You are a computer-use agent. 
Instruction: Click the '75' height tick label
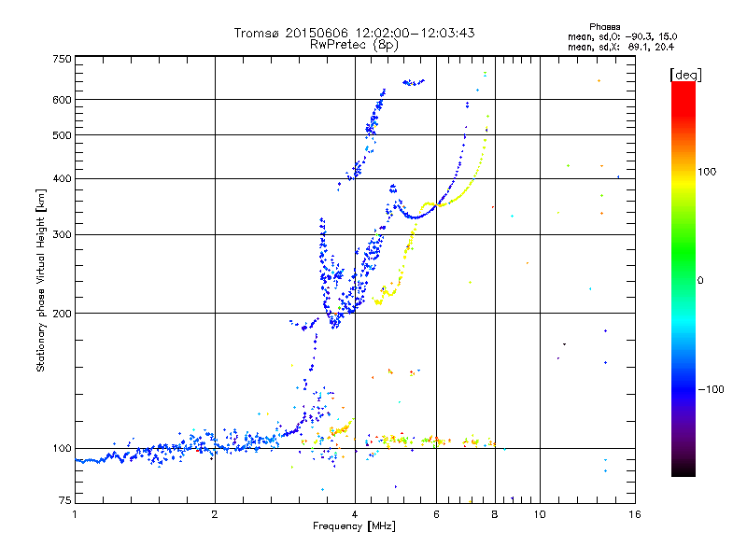coord(65,500)
